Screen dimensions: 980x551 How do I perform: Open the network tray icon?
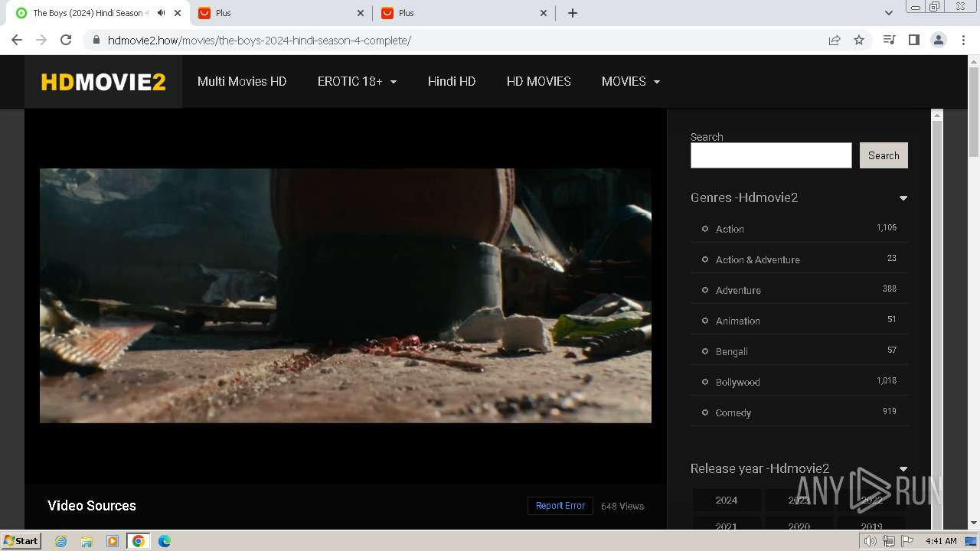coord(889,541)
